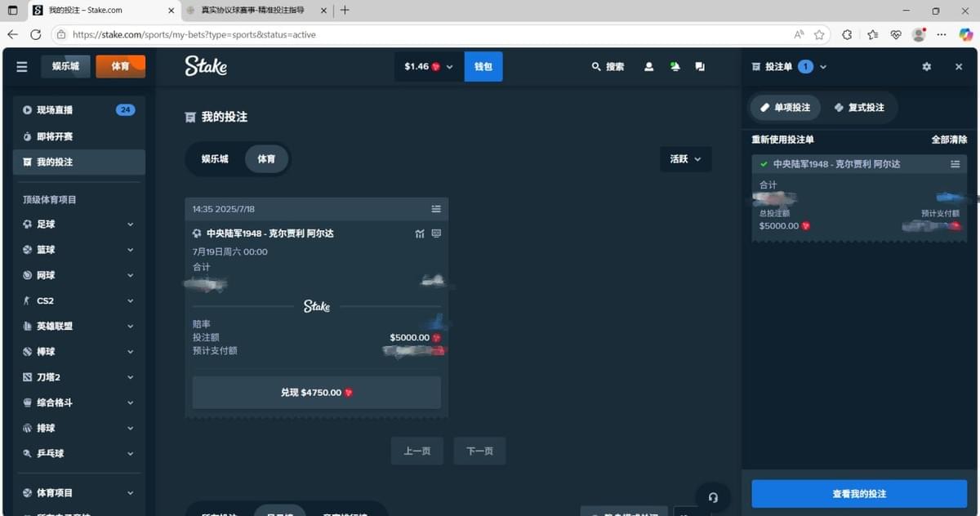Select 体育 filter under 我的投注
This screenshot has width=980, height=516.
(x=266, y=159)
